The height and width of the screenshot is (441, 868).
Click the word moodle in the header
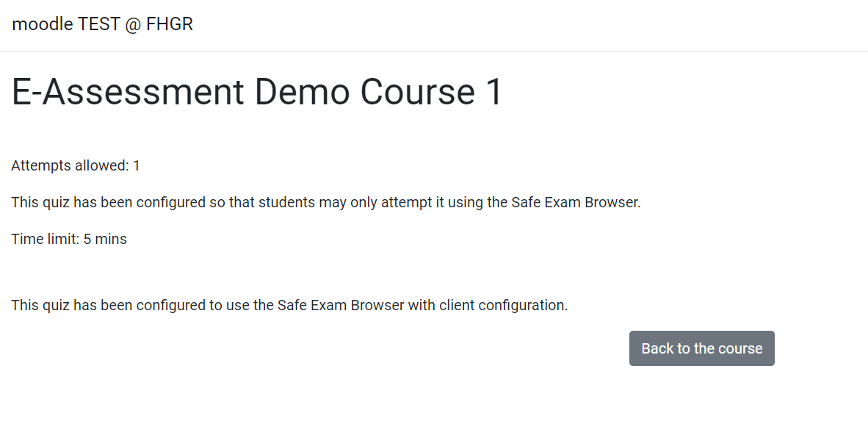pos(42,24)
